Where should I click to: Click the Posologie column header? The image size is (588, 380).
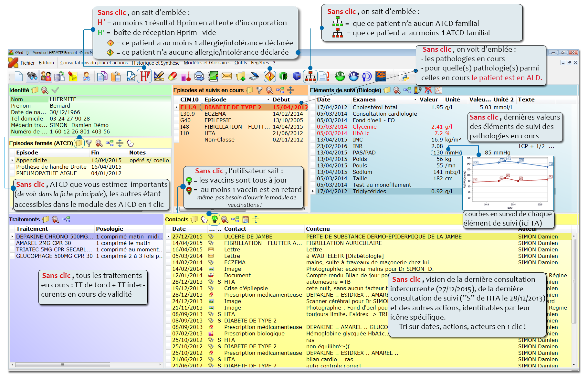110,229
